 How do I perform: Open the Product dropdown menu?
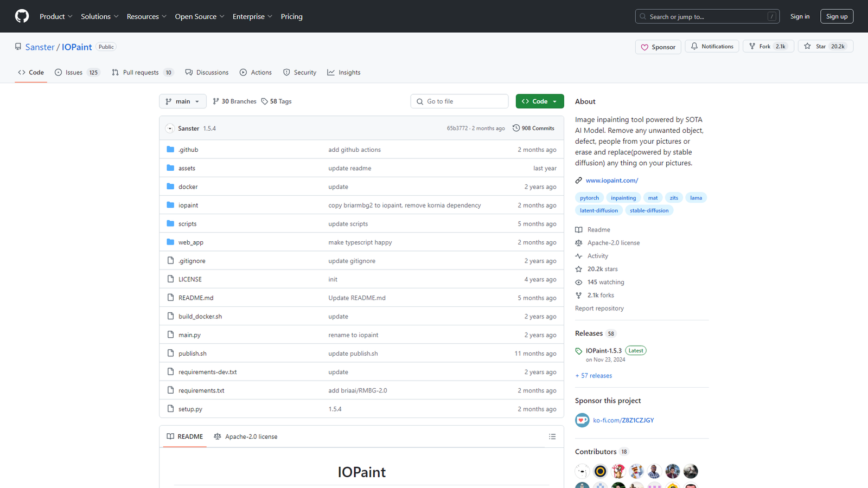pyautogui.click(x=56, y=16)
